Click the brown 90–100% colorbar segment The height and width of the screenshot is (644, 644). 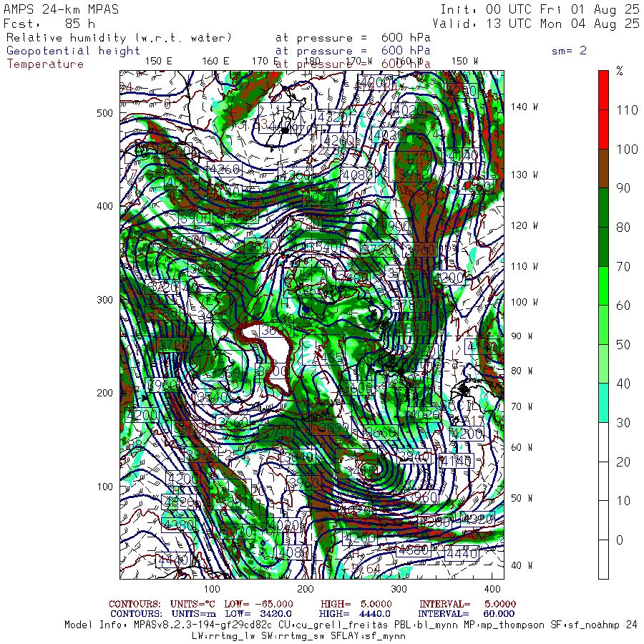[x=603, y=168]
